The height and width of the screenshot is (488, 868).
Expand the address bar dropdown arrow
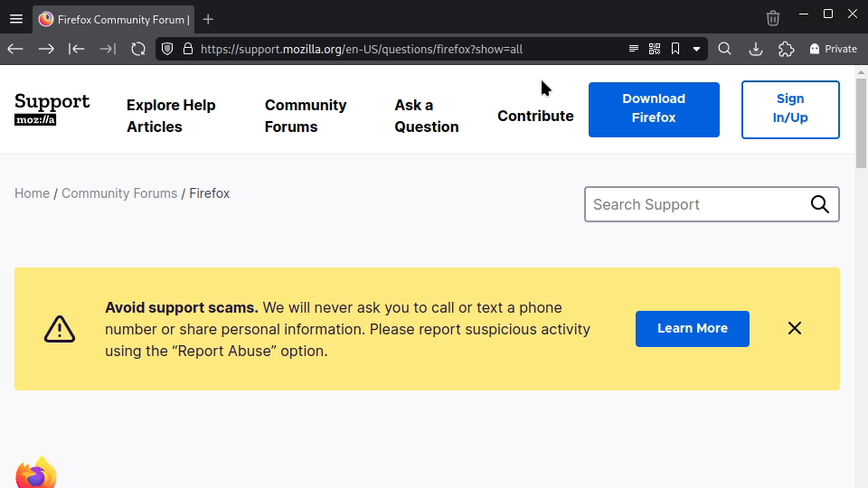pos(696,49)
